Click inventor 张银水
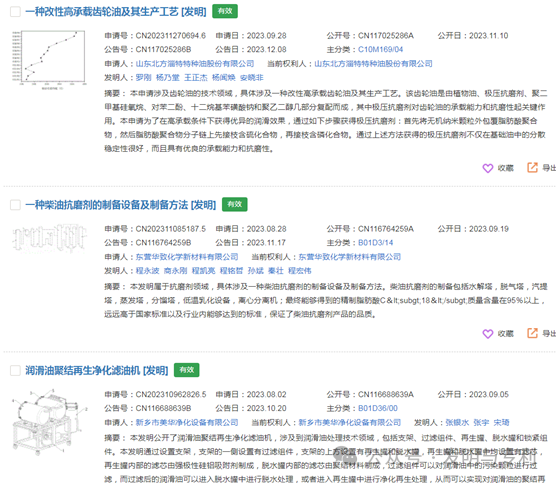This screenshot has width=558, height=485. coord(457,423)
